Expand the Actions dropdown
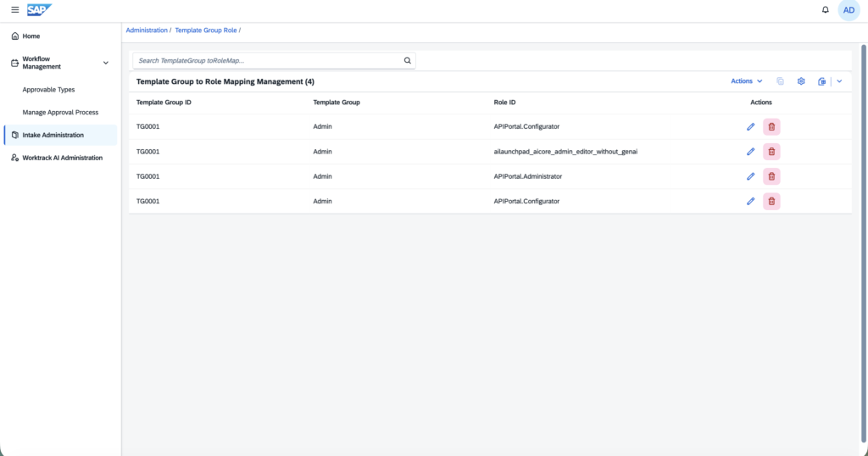This screenshot has width=868, height=456. point(746,81)
